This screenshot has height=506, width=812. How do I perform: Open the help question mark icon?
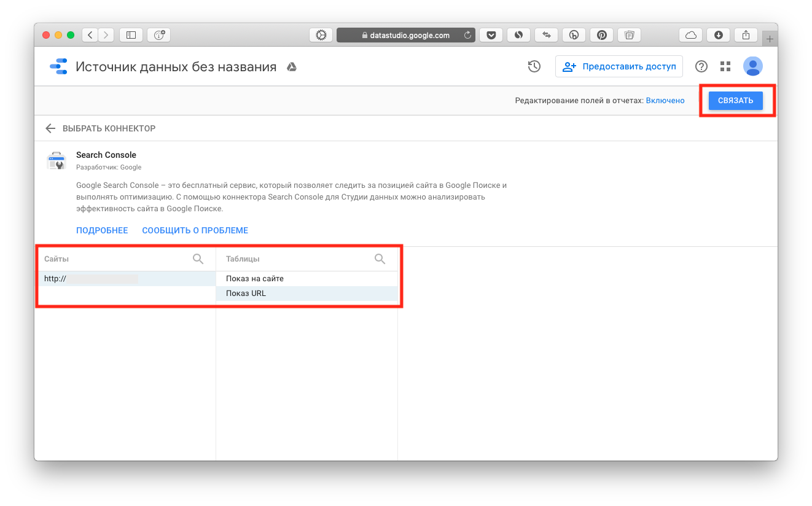coord(701,66)
